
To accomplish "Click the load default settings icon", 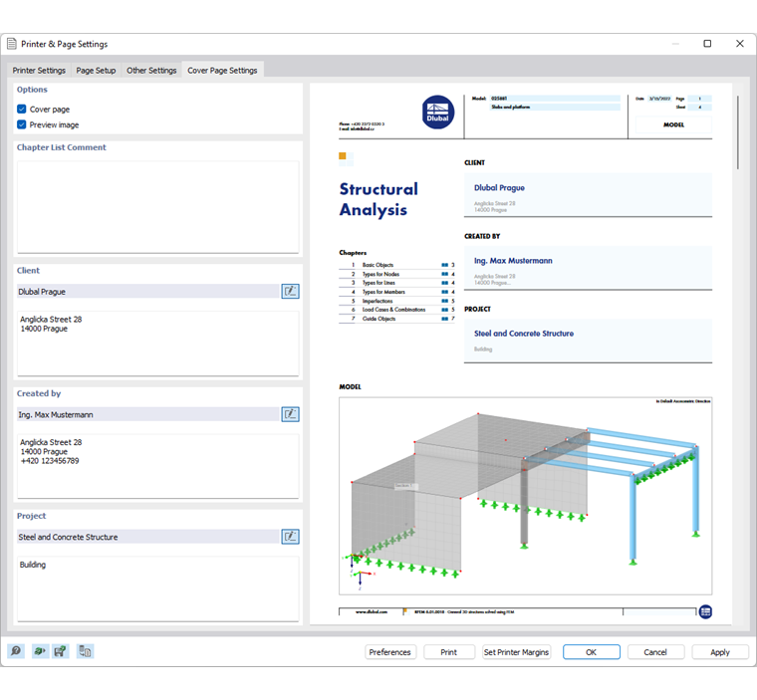I will tap(40, 651).
